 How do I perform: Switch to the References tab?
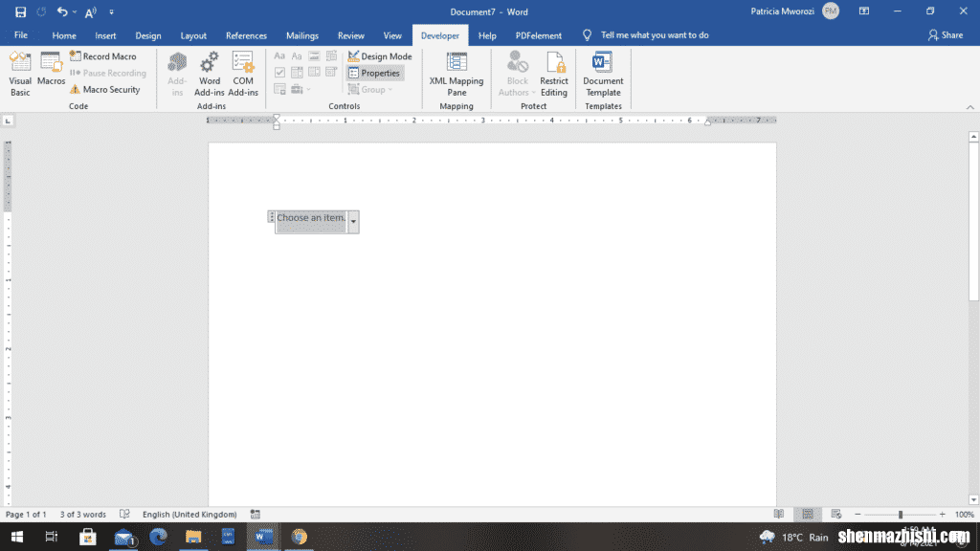(x=246, y=35)
